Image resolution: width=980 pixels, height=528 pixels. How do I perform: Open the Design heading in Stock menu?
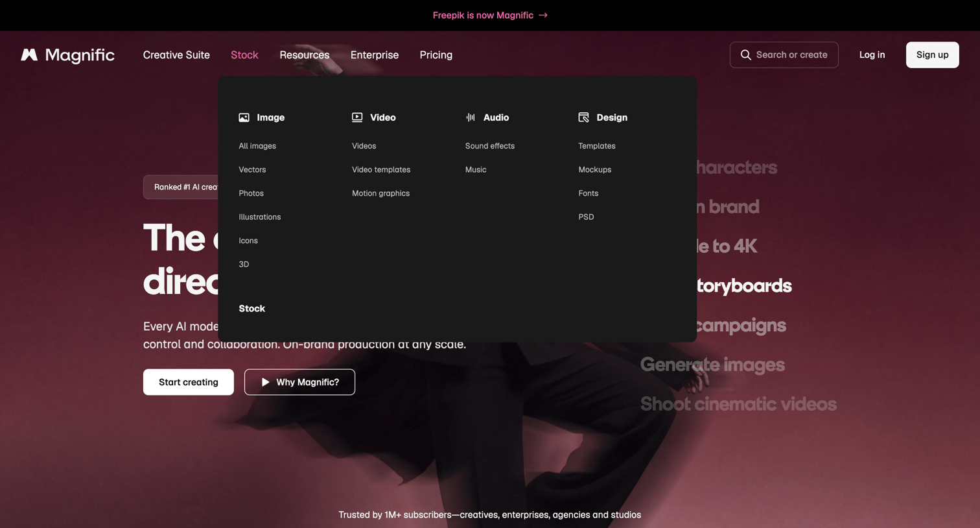612,117
